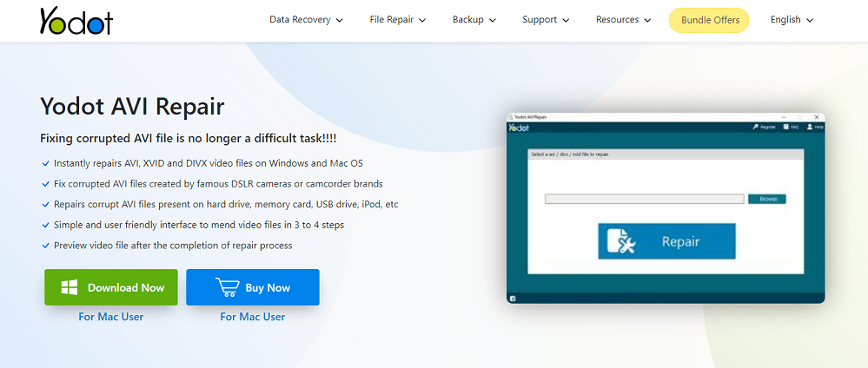Open For Mac User link under Buy Now
Image resolution: width=868 pixels, height=368 pixels.
253,317
